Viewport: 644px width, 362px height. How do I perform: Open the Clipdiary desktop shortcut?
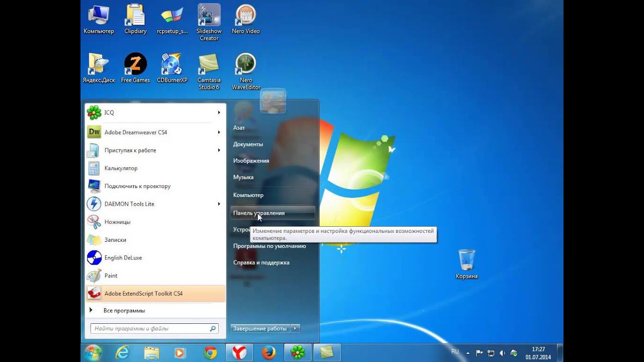(135, 19)
